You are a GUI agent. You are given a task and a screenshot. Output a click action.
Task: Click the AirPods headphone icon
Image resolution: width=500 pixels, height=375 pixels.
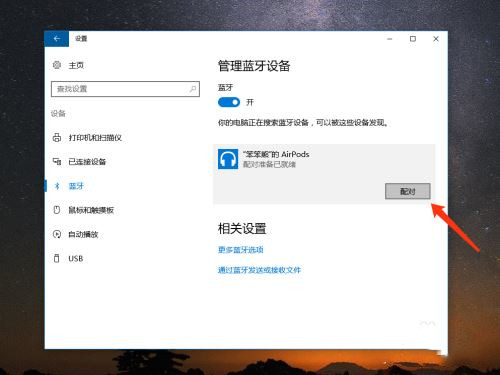click(x=228, y=159)
